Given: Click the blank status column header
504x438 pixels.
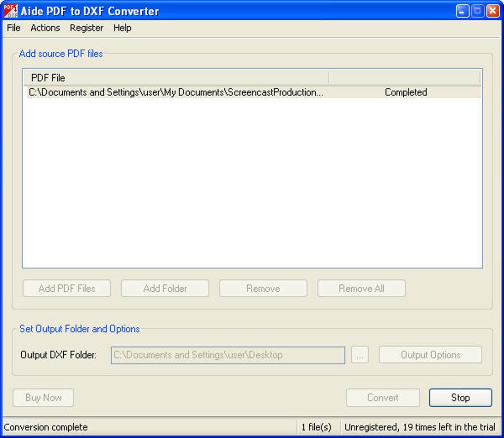Looking at the screenshot, I should 405,78.
